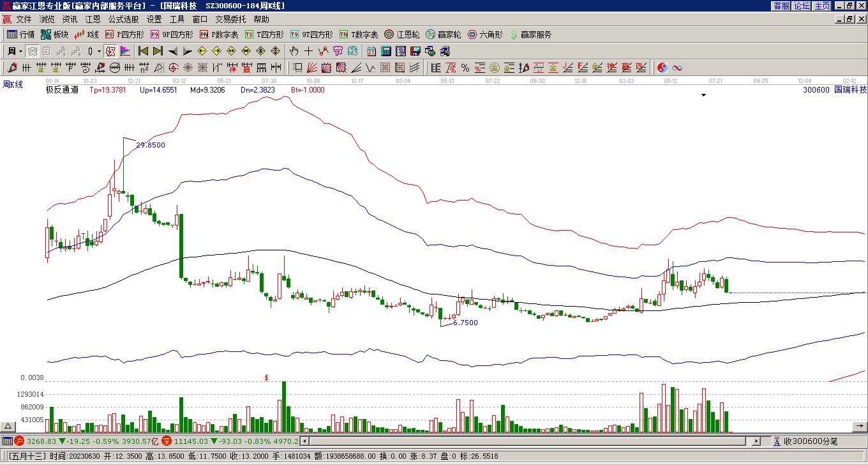The height and width of the screenshot is (465, 868).
Task: Click the blue infinity symbol icon
Action: click(677, 68)
